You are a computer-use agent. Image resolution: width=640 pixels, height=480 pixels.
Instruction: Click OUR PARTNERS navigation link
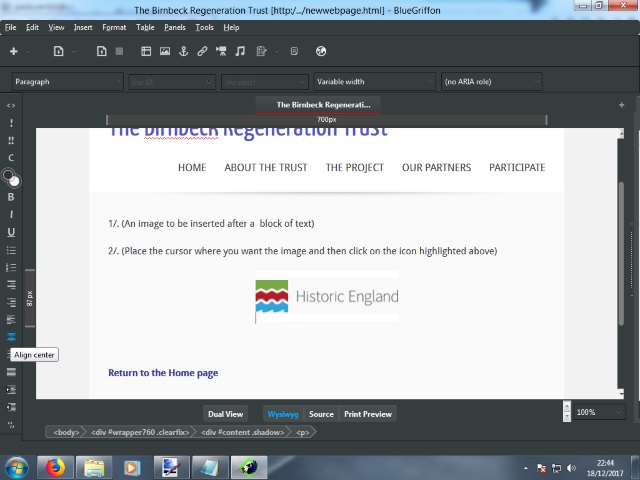[436, 167]
